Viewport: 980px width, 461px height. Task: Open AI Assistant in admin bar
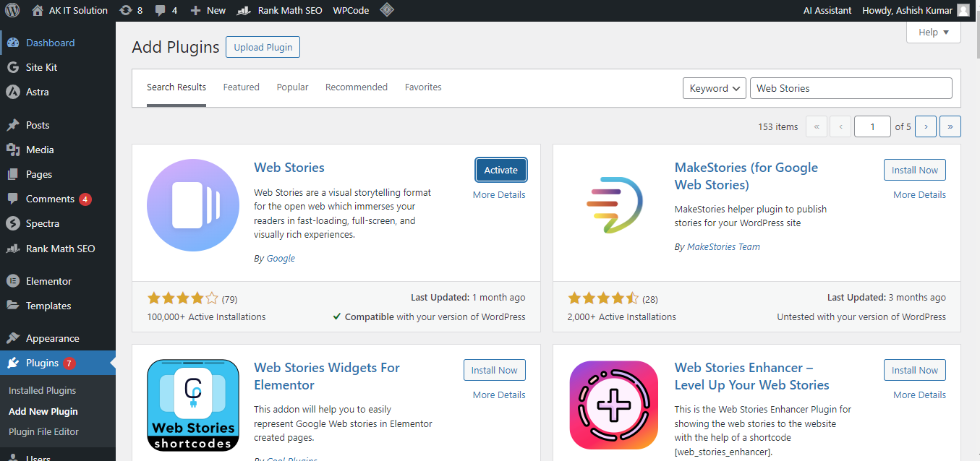point(827,10)
